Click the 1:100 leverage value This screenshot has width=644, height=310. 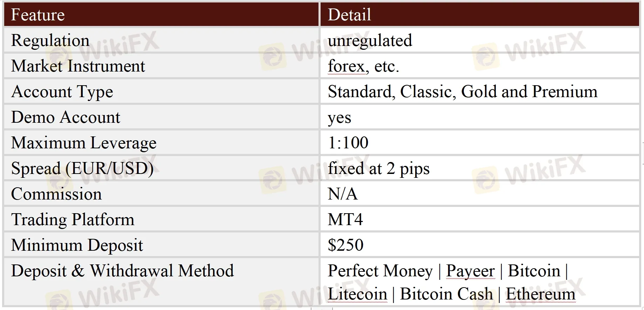[x=348, y=143]
